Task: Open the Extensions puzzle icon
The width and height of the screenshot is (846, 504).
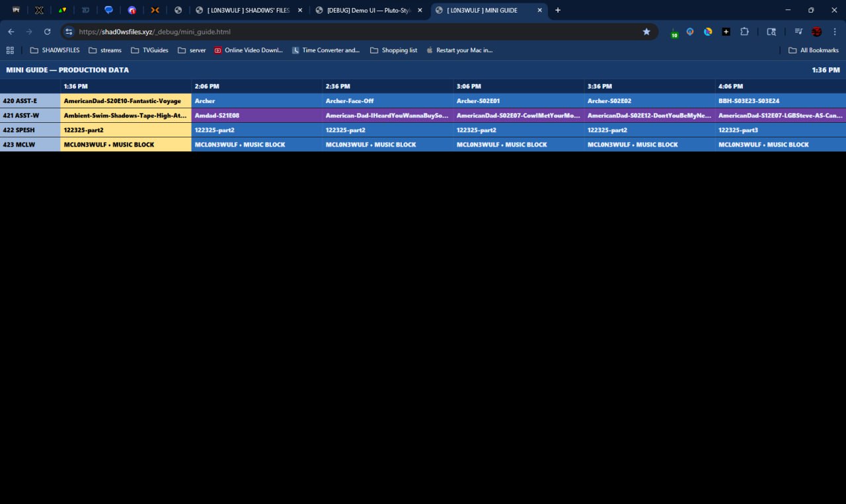Action: [744, 32]
